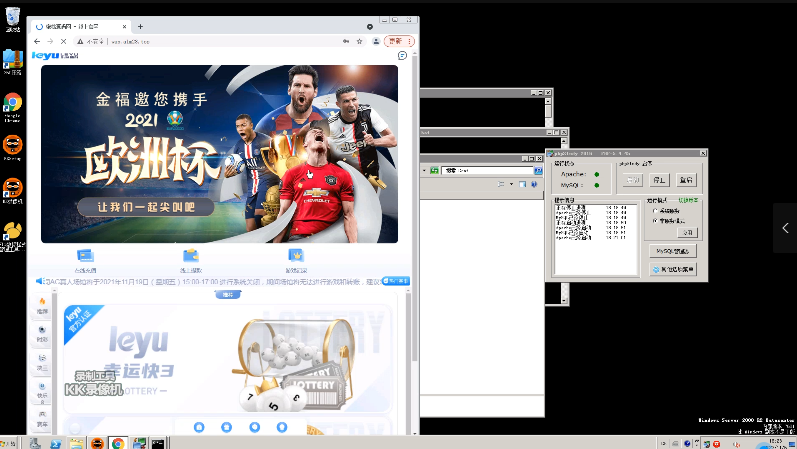Select the non-service mode radio in phpStudy
This screenshot has width=797, height=449.
655,221
